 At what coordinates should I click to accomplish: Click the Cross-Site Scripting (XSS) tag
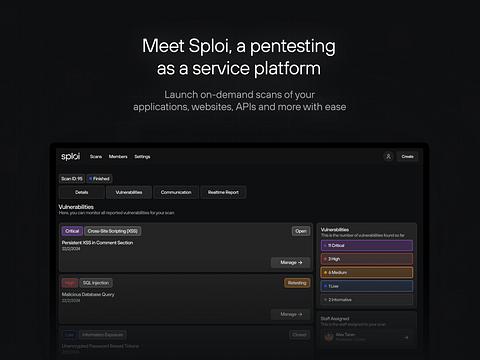113,231
